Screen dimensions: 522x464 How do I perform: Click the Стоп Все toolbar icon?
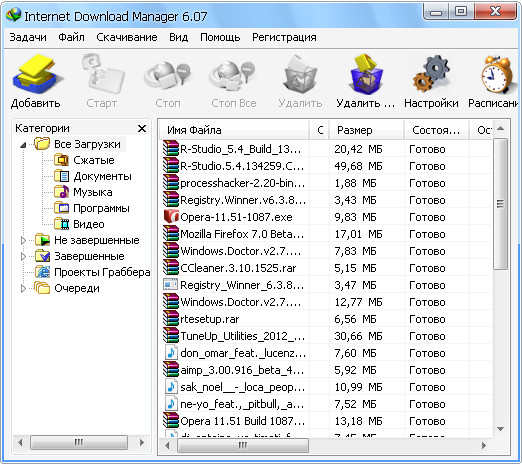[233, 75]
